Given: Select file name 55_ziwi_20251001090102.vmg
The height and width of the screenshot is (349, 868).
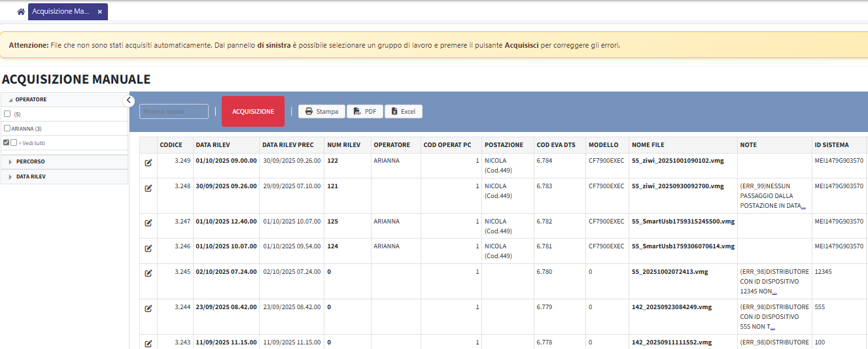Looking at the screenshot, I should click(678, 160).
